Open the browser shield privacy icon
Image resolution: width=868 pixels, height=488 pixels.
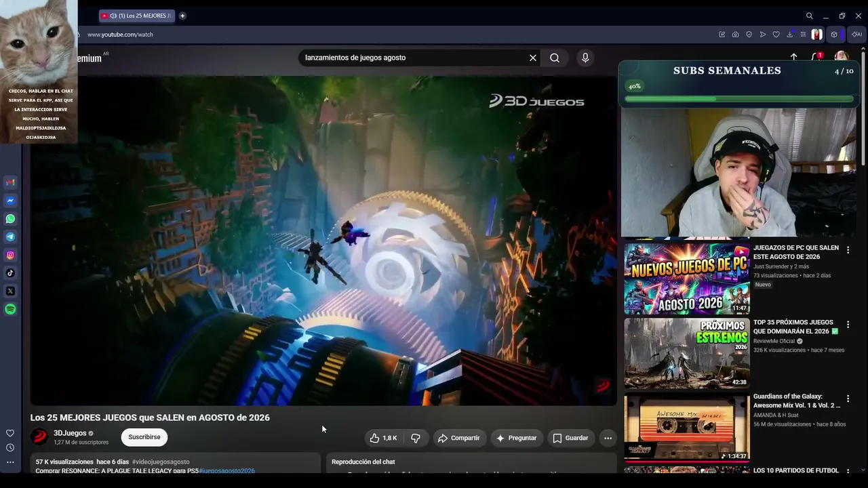749,35
